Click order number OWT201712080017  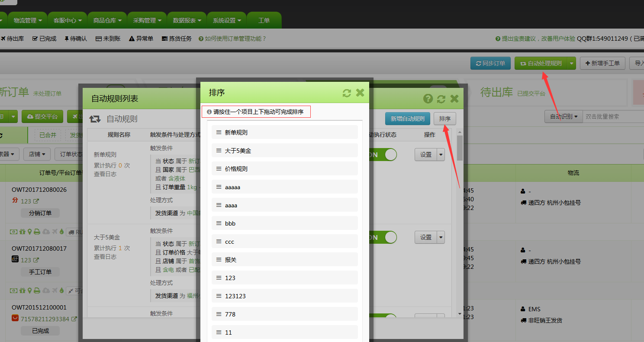(39, 248)
